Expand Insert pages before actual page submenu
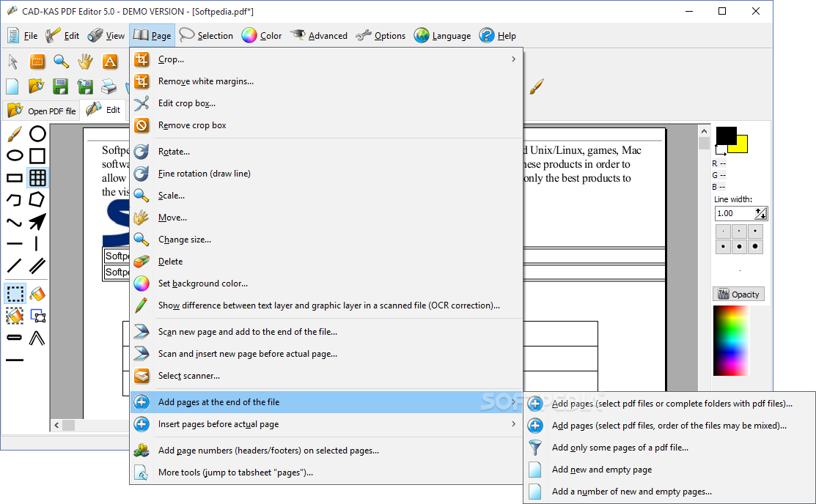This screenshot has height=504, width=816. tap(327, 424)
